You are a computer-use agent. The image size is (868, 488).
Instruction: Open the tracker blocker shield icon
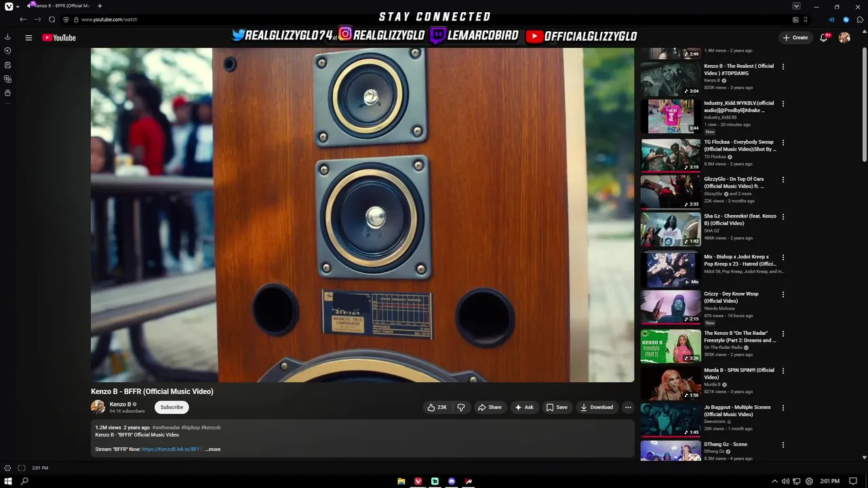(x=66, y=20)
